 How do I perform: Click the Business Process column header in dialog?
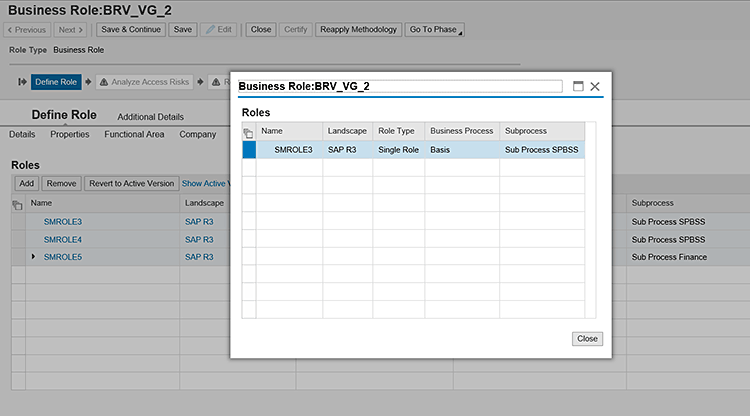[461, 131]
